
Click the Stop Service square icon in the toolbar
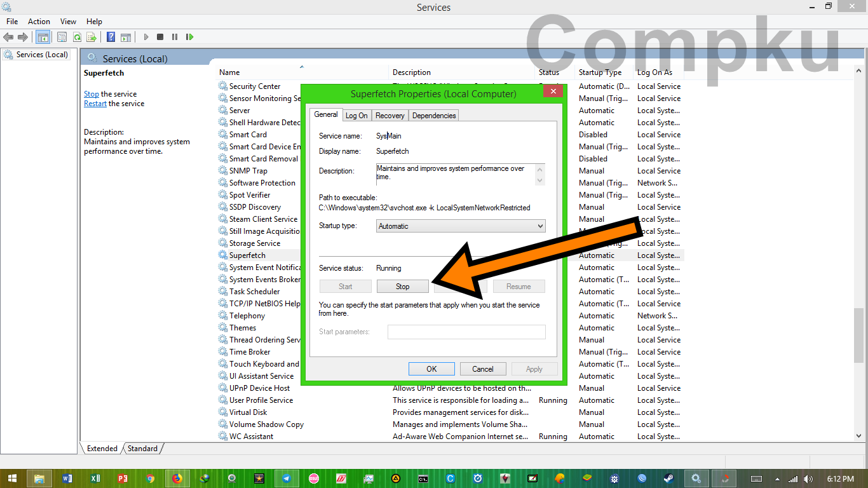160,37
